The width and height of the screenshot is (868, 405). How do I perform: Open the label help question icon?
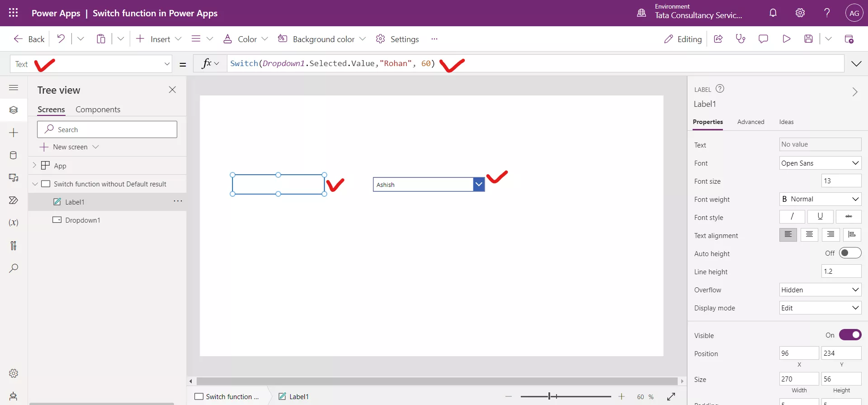point(720,89)
